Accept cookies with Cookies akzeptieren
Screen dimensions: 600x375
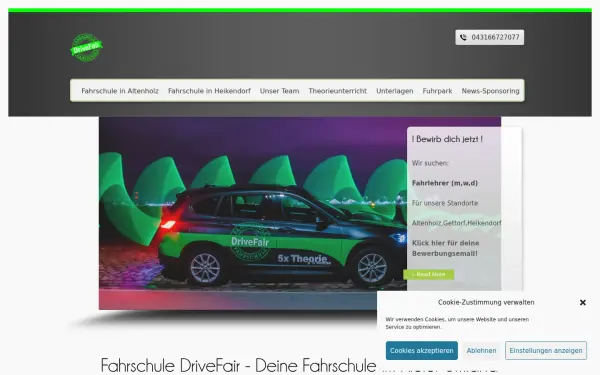coord(421,351)
